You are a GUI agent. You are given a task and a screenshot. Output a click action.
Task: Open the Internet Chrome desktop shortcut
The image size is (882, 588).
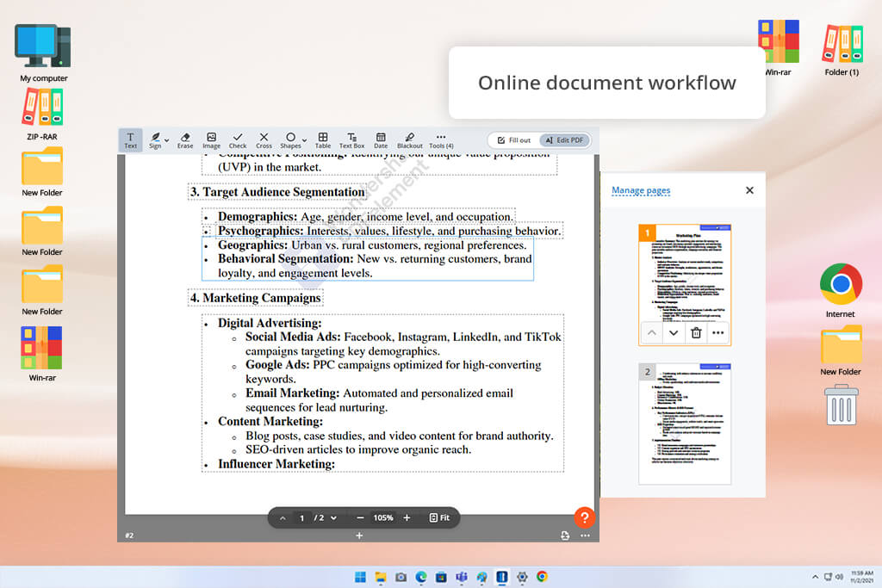coord(841,290)
